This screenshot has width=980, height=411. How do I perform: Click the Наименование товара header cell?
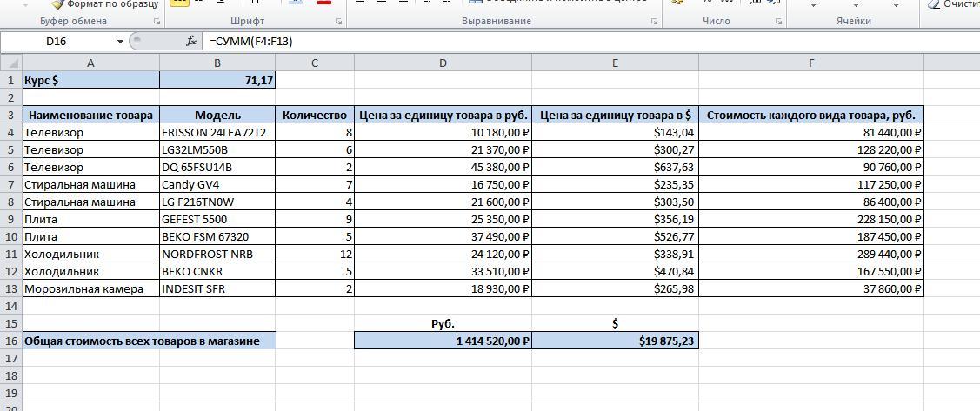[91, 115]
